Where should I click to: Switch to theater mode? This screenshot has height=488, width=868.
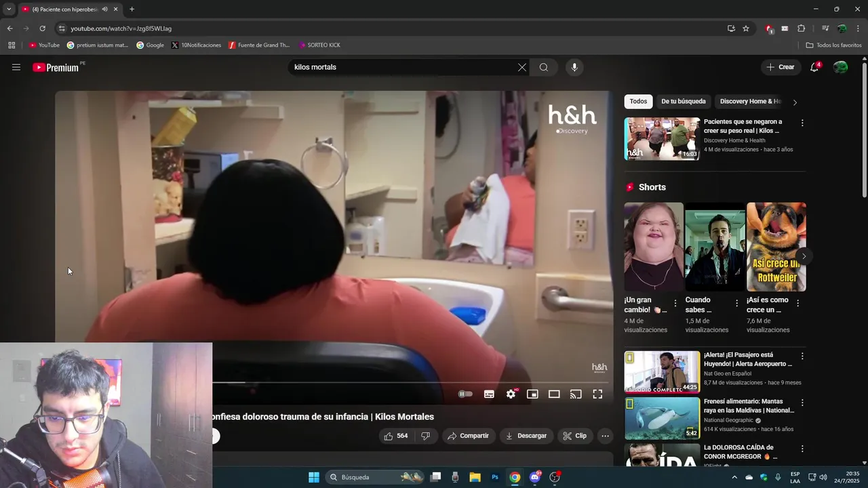click(554, 394)
